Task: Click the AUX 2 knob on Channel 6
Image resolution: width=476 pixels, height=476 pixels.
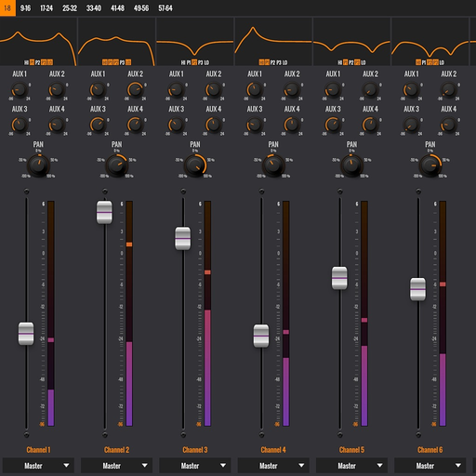Action: pos(449,90)
